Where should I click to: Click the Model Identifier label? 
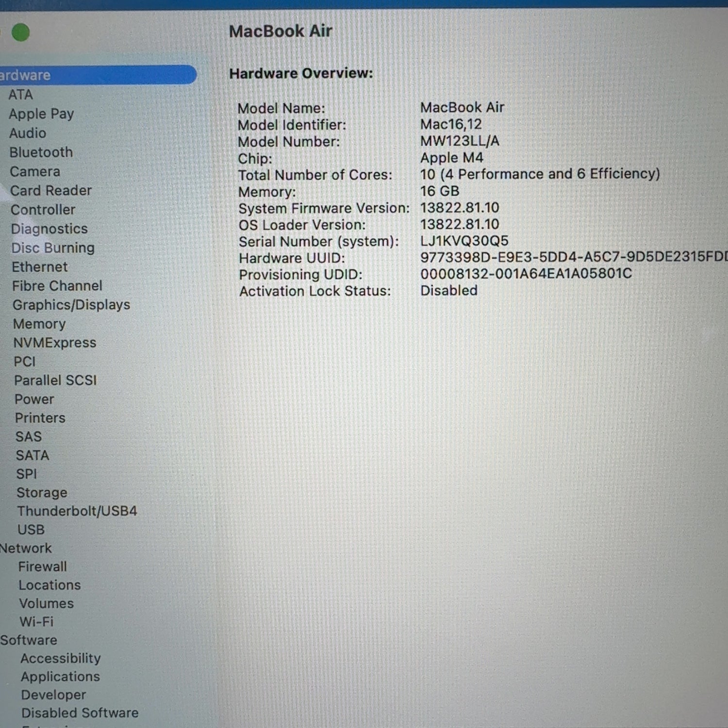point(292,125)
